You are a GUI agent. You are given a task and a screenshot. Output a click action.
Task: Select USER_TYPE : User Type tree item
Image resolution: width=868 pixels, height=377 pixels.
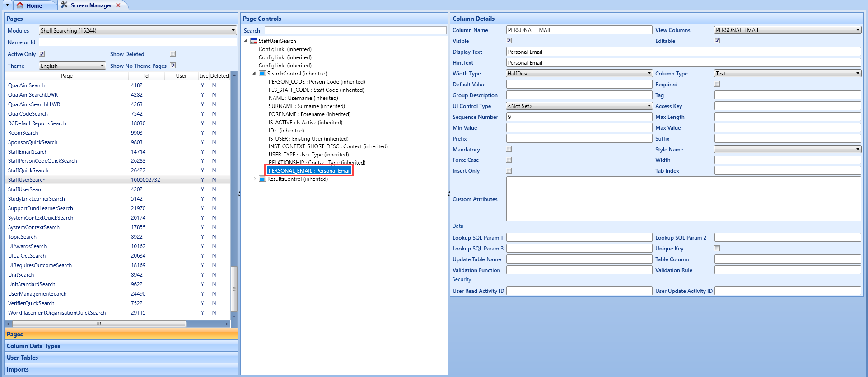point(308,155)
